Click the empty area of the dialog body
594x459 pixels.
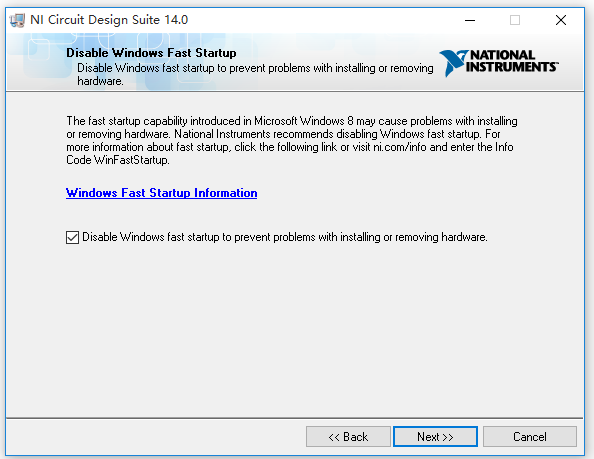(295, 326)
